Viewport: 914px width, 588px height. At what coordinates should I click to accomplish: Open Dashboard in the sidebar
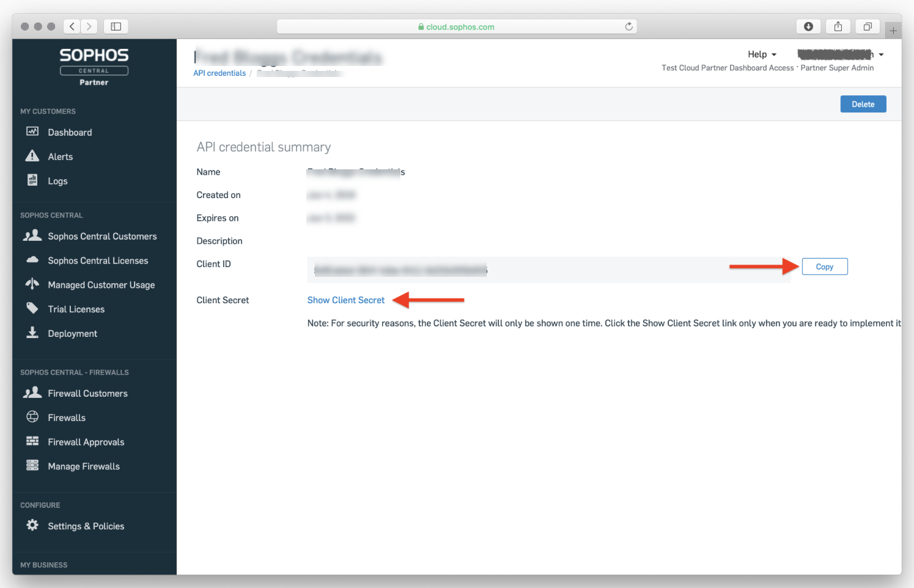pyautogui.click(x=70, y=133)
